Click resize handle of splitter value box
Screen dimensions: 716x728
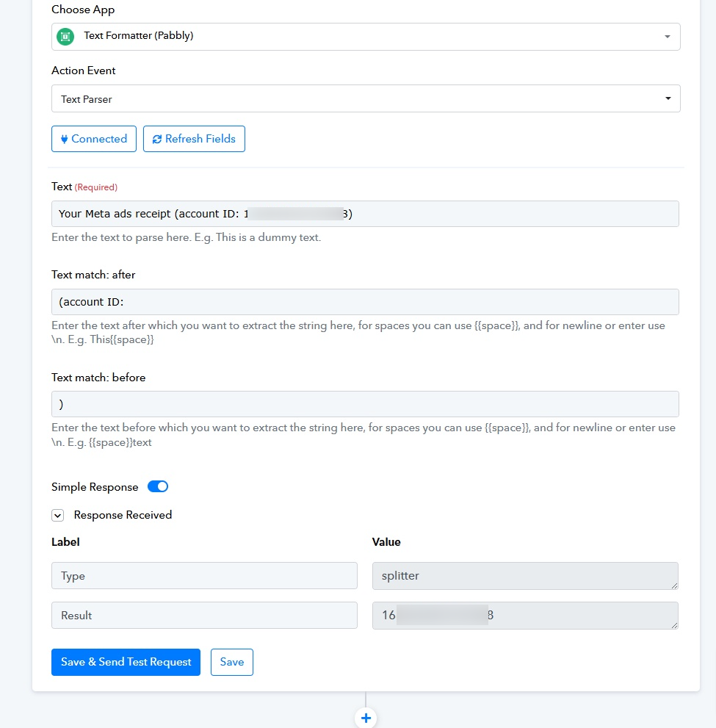tap(673, 585)
